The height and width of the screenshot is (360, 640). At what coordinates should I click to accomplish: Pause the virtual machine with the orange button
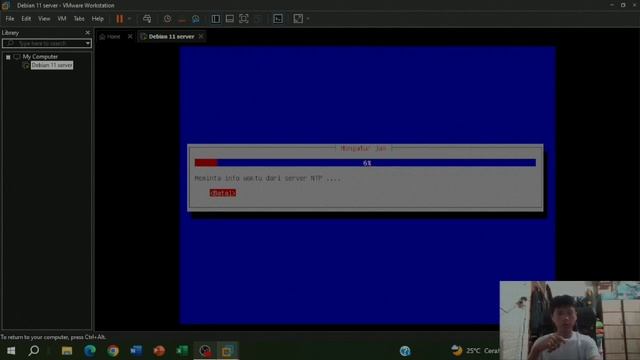120,19
